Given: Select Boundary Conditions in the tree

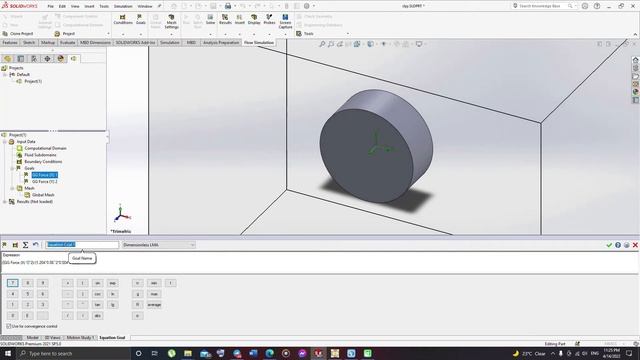Looking at the screenshot, I should pyautogui.click(x=43, y=162).
